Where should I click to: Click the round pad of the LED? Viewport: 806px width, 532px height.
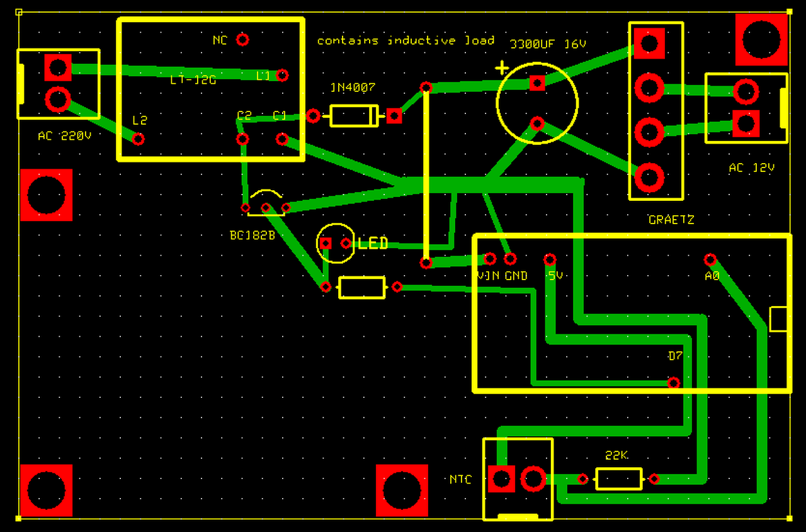point(346,243)
